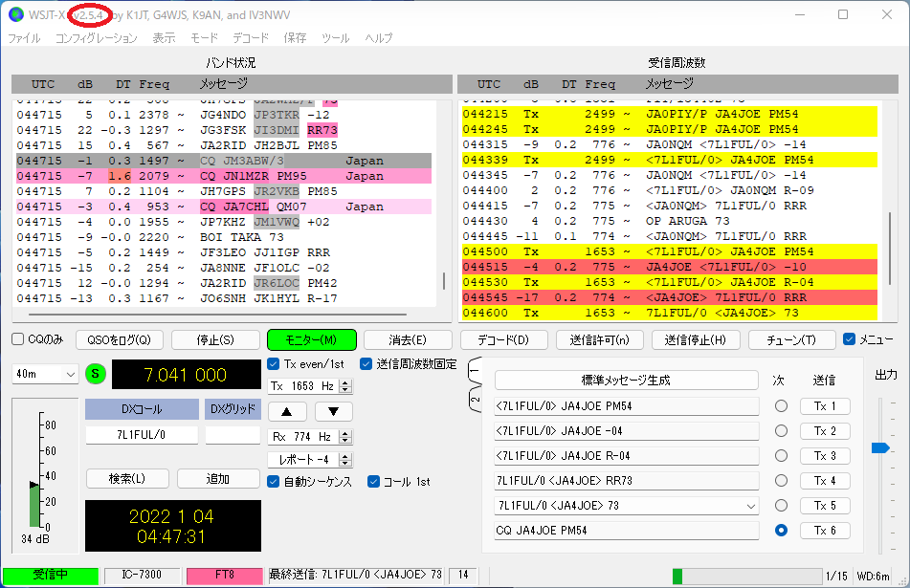Select next radio for Tx 4 message
The width and height of the screenshot is (910, 588).
(781, 481)
